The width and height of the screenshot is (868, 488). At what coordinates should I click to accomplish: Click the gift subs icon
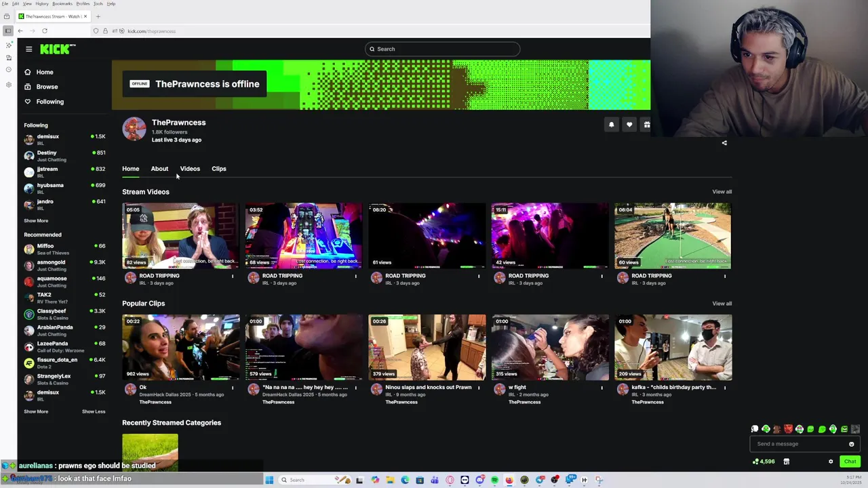tap(646, 125)
